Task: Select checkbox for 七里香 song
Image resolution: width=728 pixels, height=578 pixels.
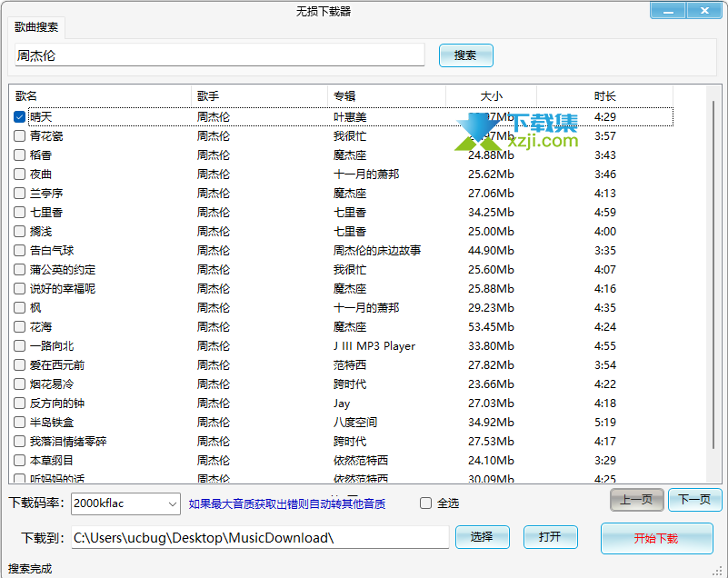Action: coord(20,212)
